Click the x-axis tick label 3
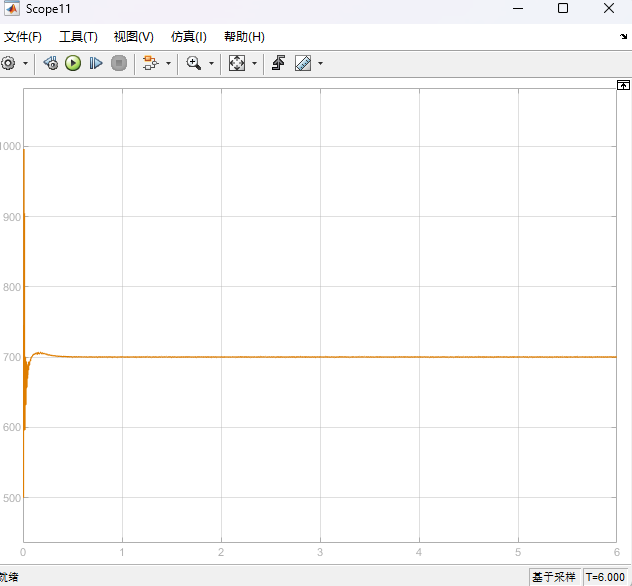This screenshot has height=586, width=632. click(x=320, y=552)
